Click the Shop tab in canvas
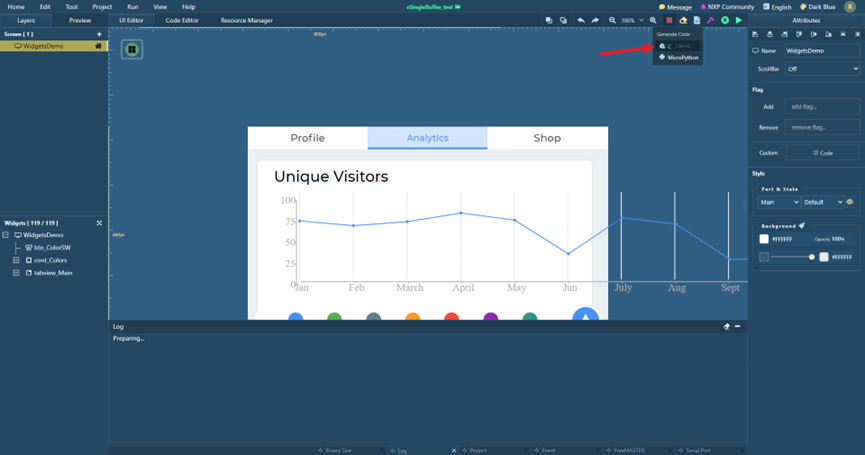This screenshot has width=865, height=455. point(547,138)
